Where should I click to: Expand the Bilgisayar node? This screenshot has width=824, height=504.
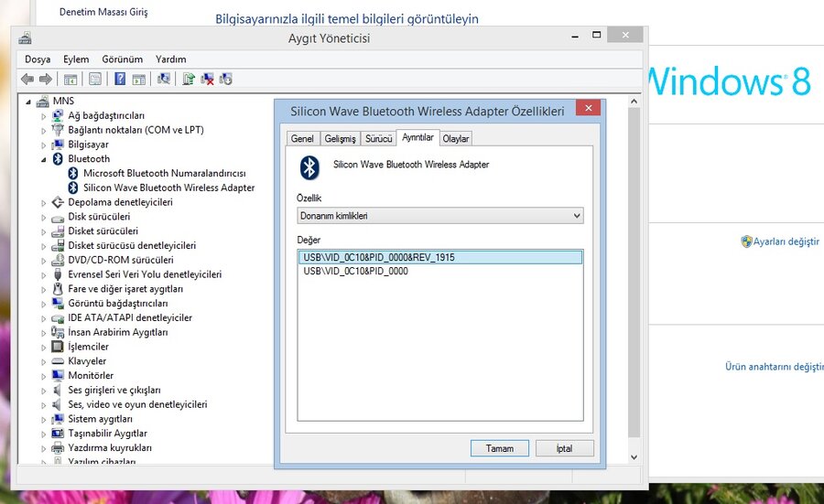44,145
